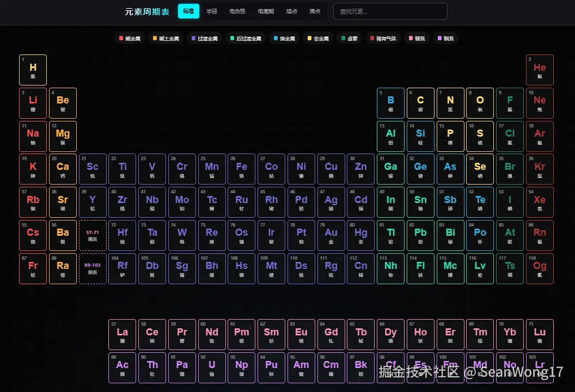Filter by 镧系 legend chip
This screenshot has height=392, width=575.
pyautogui.click(x=417, y=39)
